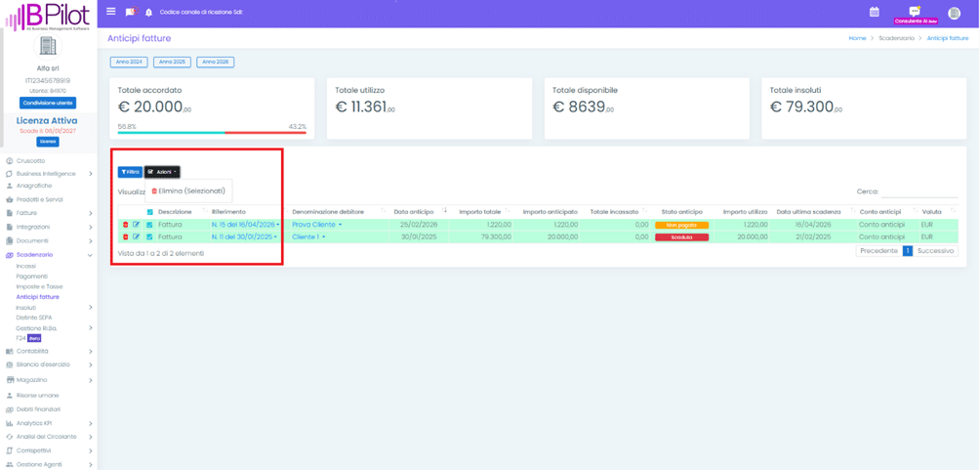
Task: Edit the second Fattura row with pencil icon
Action: coord(136,236)
